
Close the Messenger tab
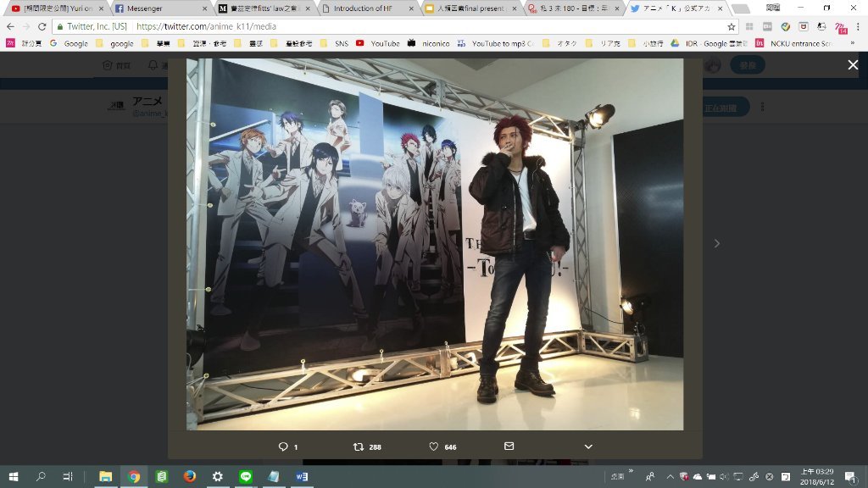(204, 8)
